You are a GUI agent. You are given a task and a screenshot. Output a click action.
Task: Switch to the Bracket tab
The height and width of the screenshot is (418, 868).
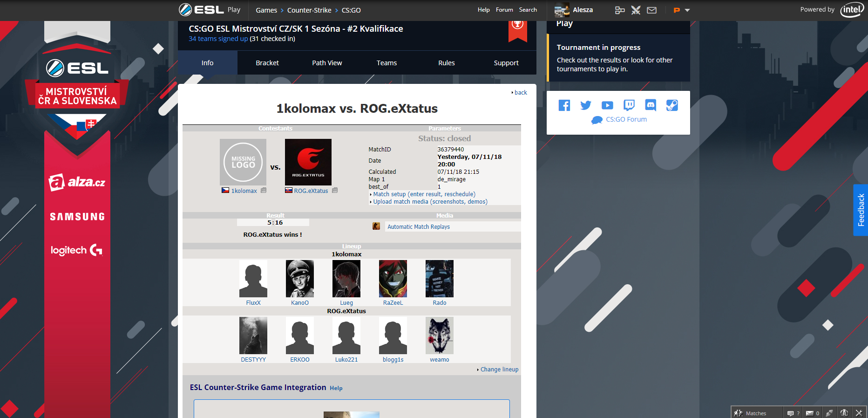(x=267, y=63)
